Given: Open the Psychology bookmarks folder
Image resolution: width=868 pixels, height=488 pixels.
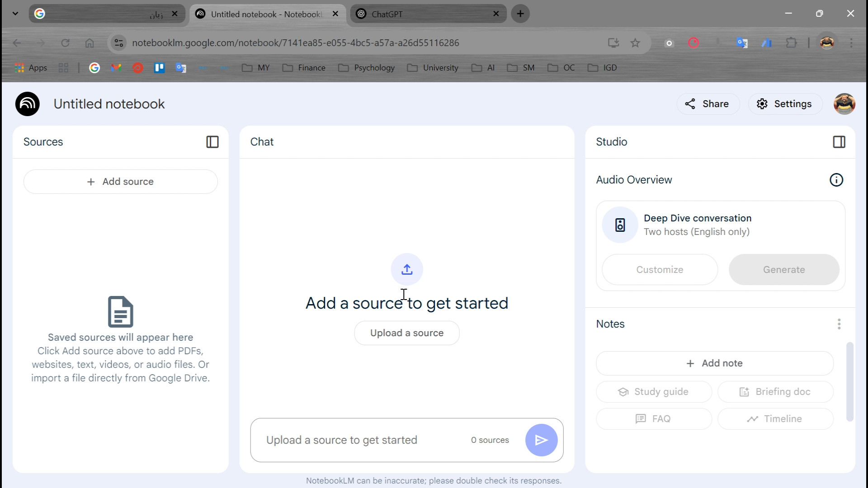Looking at the screenshot, I should click(367, 68).
